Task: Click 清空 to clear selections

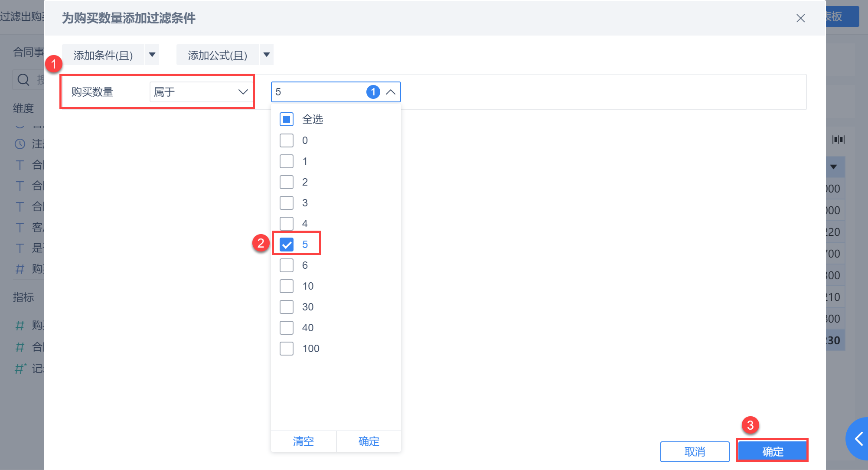Action: [303, 441]
